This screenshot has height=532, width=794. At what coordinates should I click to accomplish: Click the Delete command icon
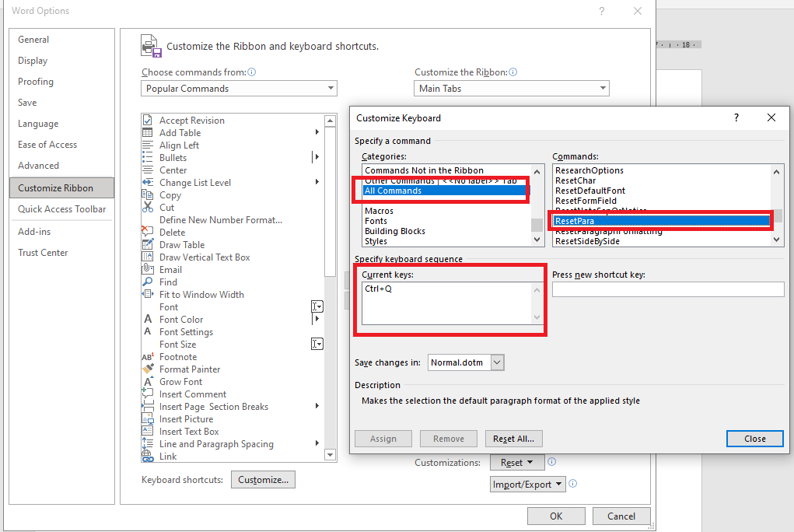pos(147,232)
